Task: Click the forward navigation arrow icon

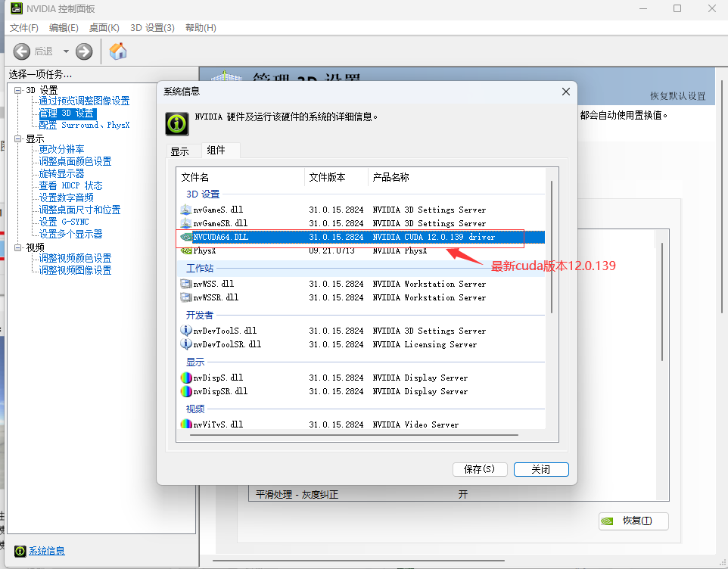Action: click(x=83, y=51)
